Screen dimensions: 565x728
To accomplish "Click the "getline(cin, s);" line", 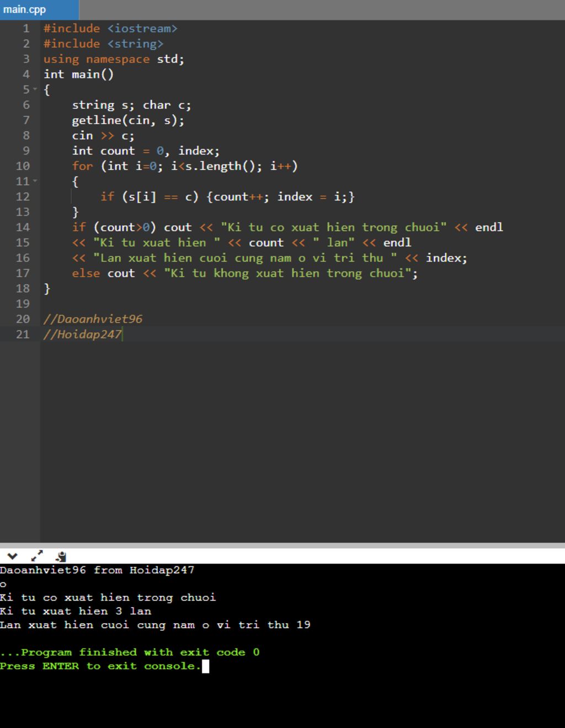I will pos(128,120).
